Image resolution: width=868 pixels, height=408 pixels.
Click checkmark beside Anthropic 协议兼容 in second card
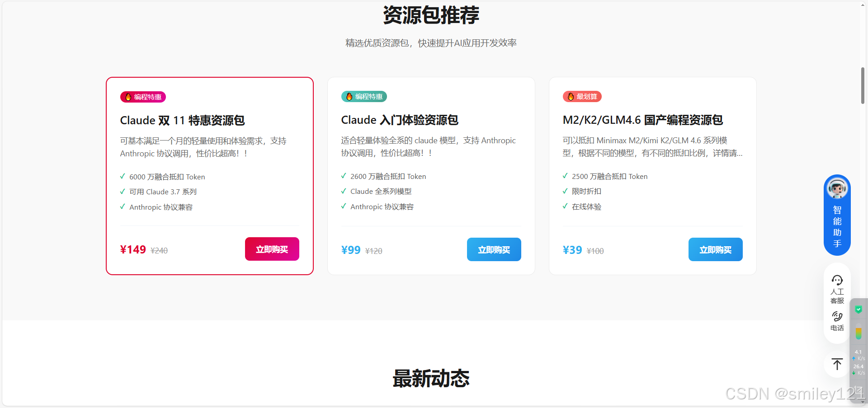point(344,206)
